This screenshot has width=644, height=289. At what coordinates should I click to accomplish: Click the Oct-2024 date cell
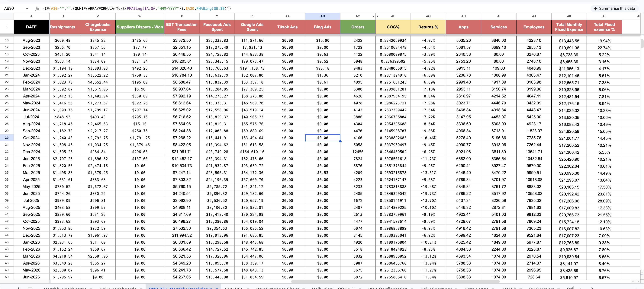[31, 138]
